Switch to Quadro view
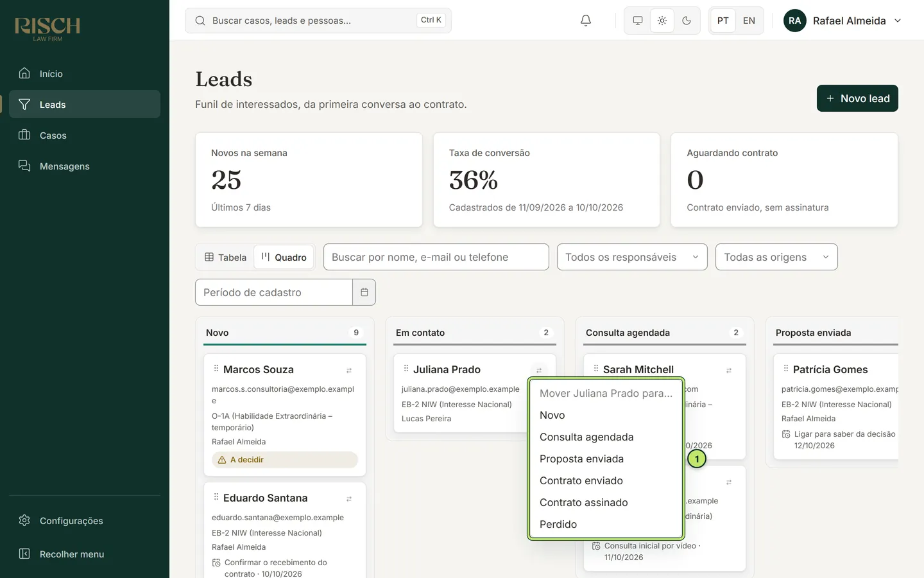 284,257
